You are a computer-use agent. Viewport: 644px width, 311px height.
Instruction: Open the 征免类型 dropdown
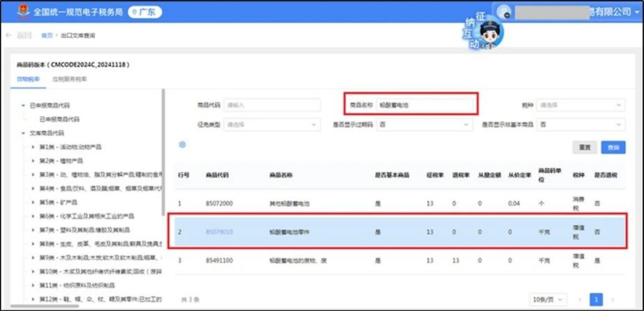click(x=272, y=125)
